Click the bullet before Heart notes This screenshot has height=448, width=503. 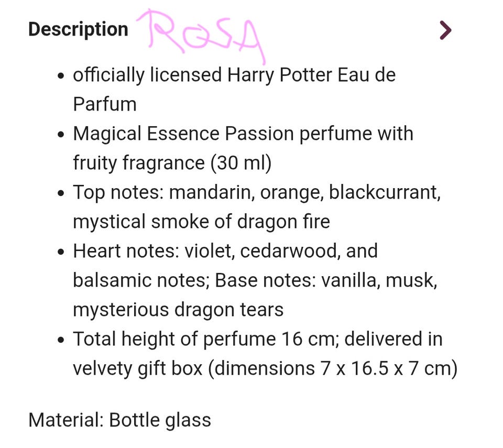coord(61,252)
